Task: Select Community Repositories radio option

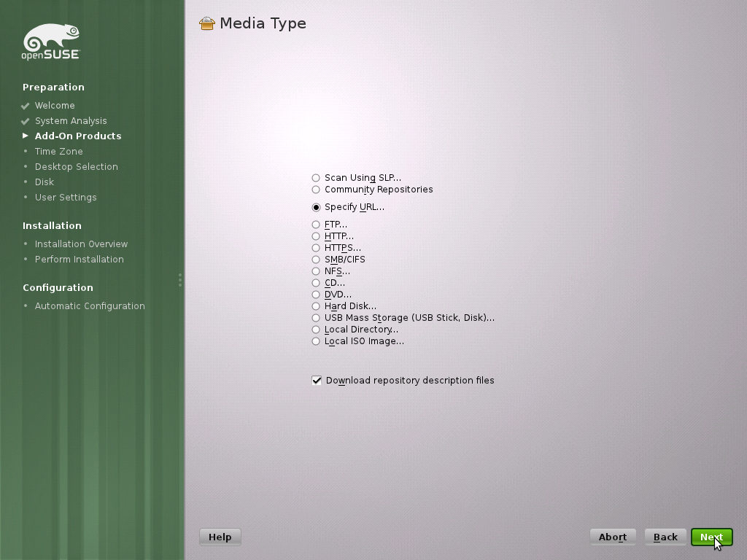Action: [x=316, y=190]
